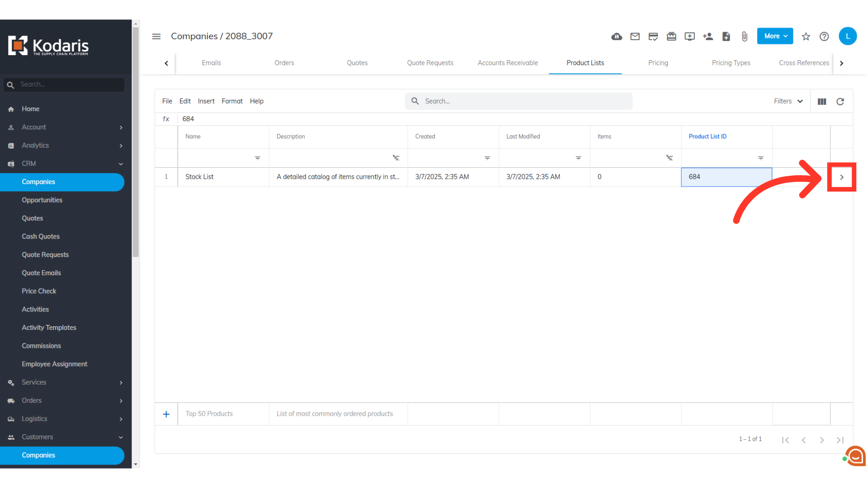Open the column chooser icon

822,102
